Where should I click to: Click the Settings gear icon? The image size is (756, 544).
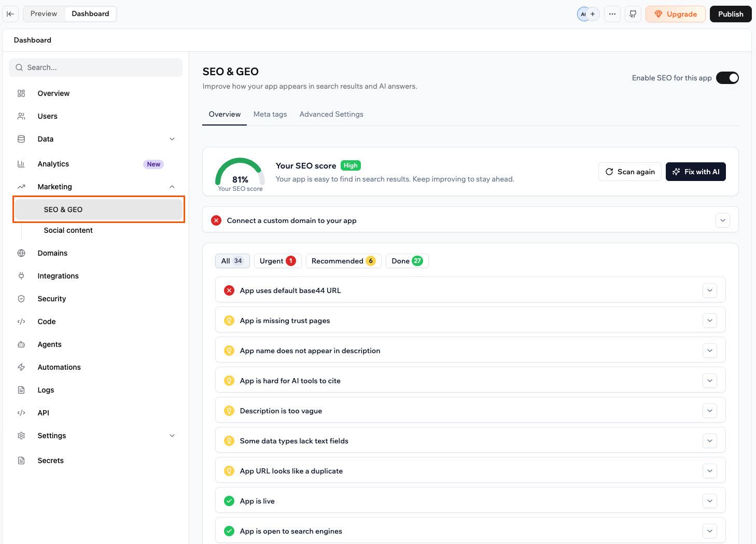coord(21,436)
